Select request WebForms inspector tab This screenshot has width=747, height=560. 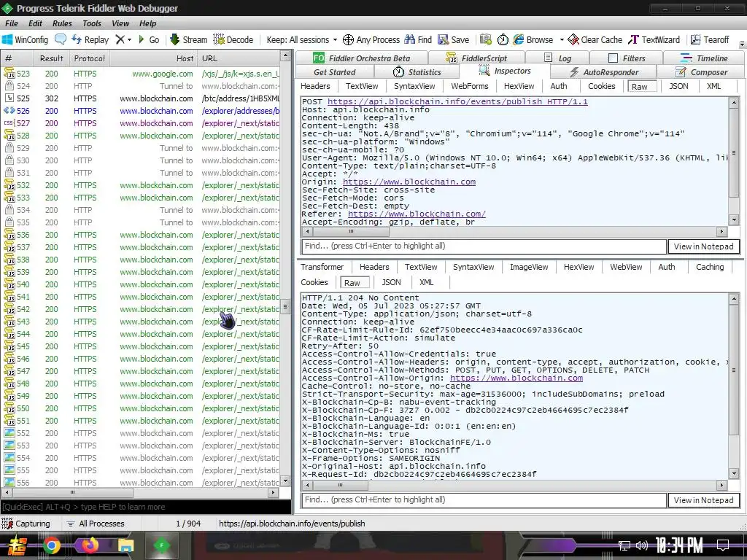470,86
